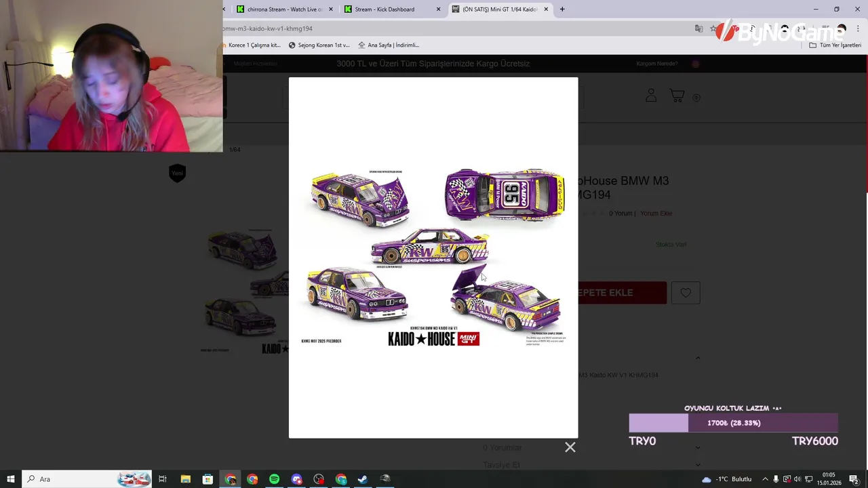868x488 pixels.
Task: Open the Windows Start menu
Action: pos(11,479)
